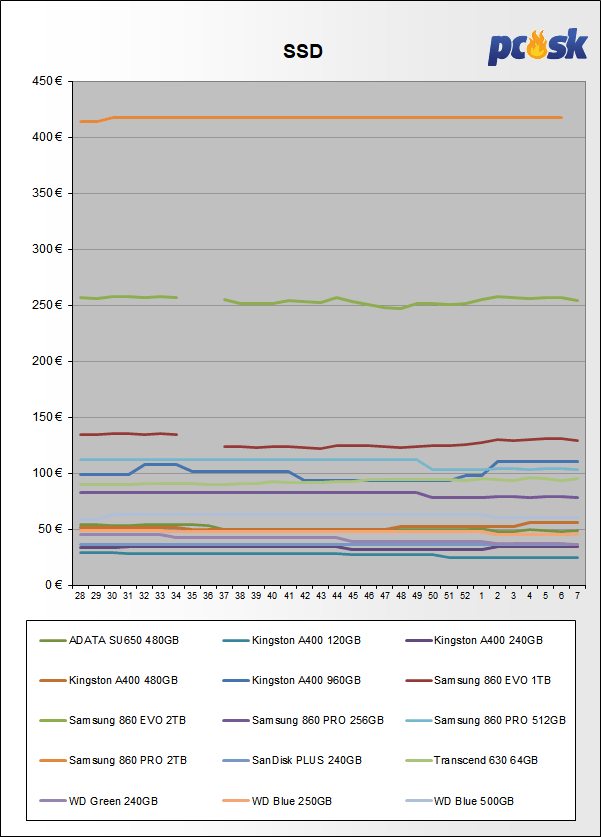Select WD Green 240GB legend entry

click(x=99, y=801)
